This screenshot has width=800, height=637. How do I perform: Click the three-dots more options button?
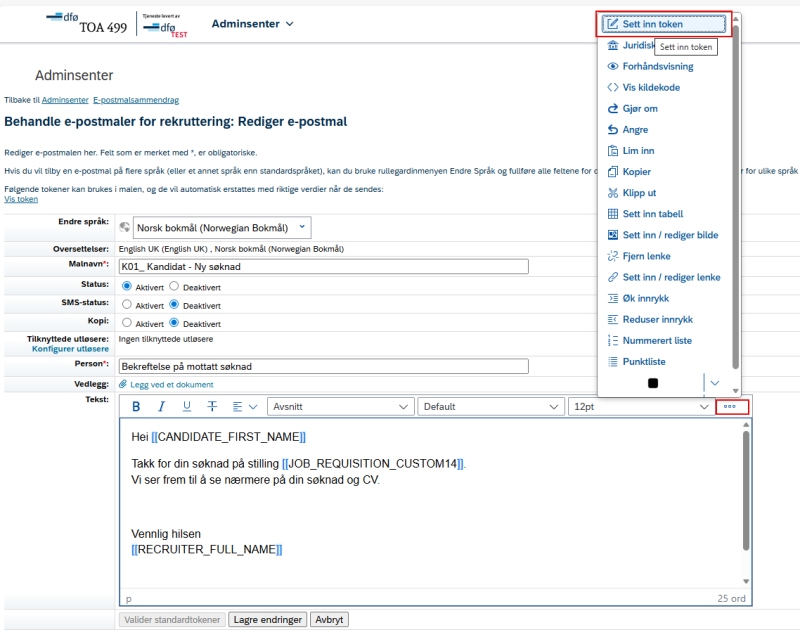click(x=732, y=406)
